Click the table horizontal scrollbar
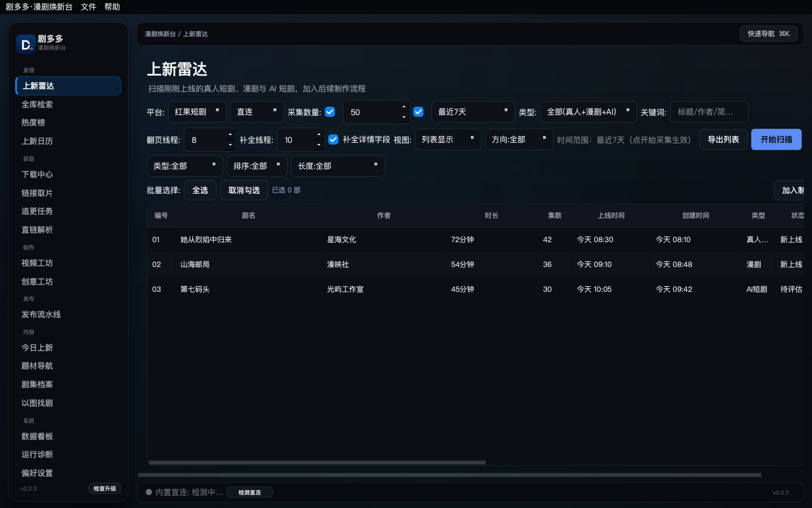 tap(317, 462)
